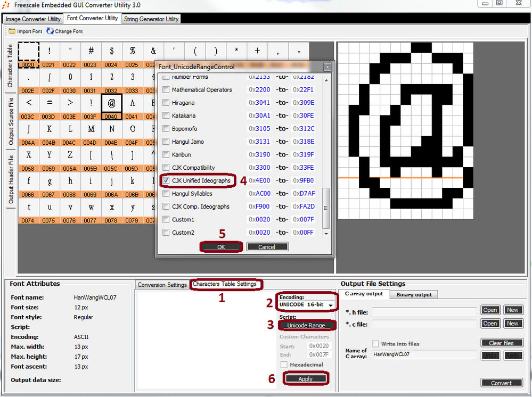532x397 pixels.
Task: Check the CJK Compatibility checkbox
Action: pyautogui.click(x=166, y=168)
